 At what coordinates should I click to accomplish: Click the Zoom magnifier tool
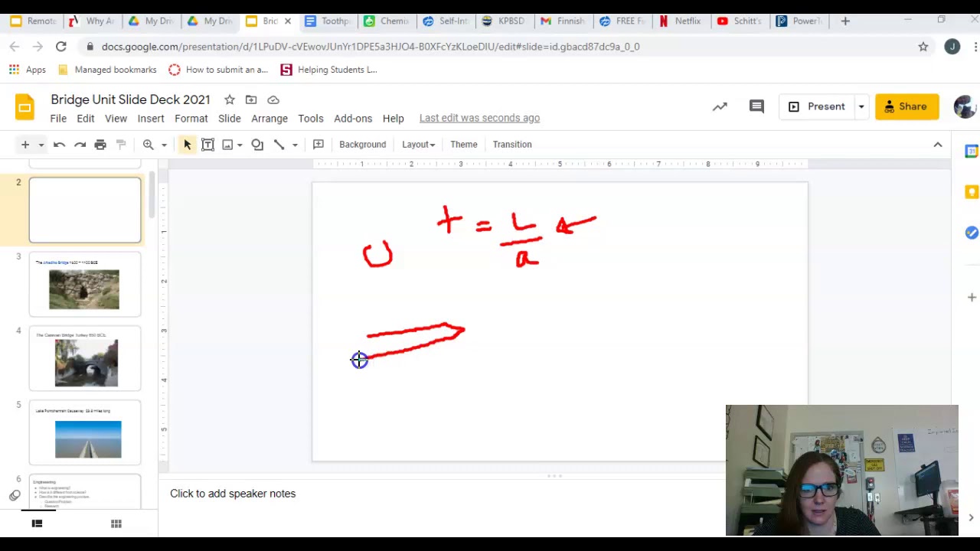point(149,145)
